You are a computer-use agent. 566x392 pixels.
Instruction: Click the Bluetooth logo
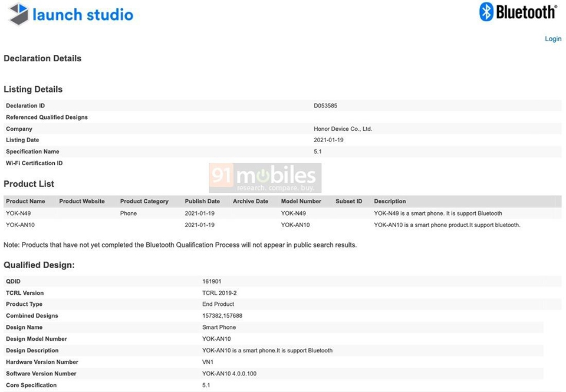click(518, 12)
